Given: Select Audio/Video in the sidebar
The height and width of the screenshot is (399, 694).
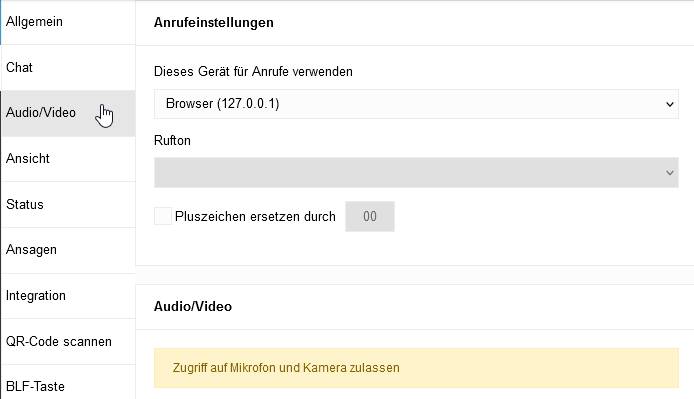Looking at the screenshot, I should [68, 113].
